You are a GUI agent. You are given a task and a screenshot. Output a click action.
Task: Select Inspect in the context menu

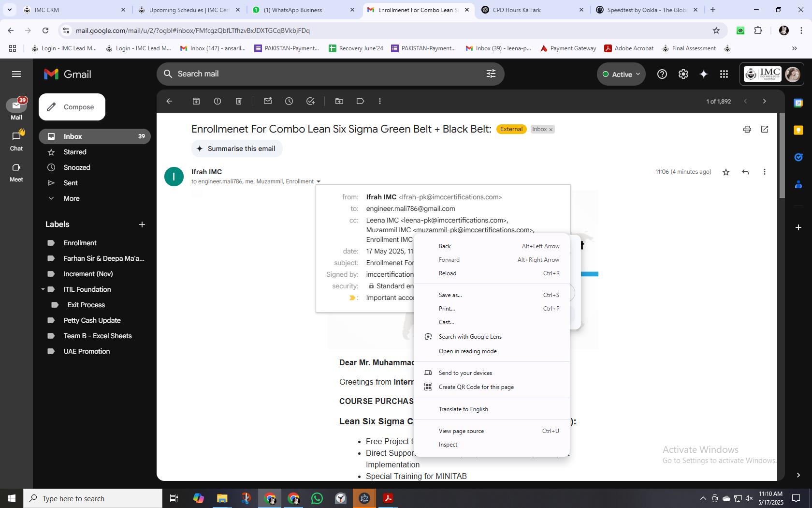pos(492,445)
